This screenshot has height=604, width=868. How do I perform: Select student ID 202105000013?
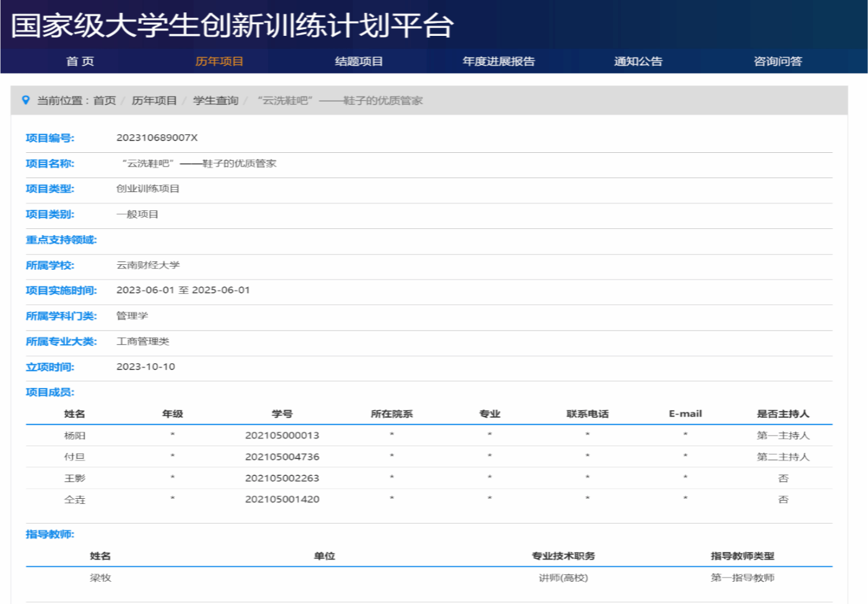click(282, 436)
